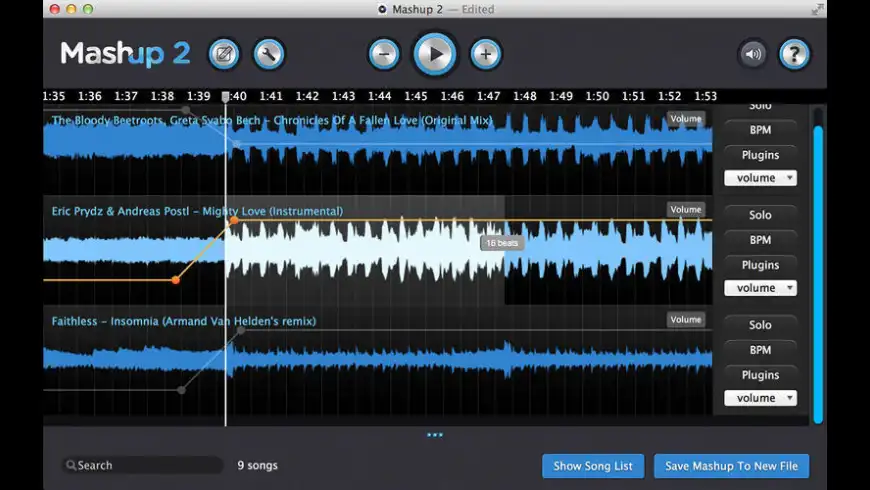Screen dimensions: 870x490
Task: Click the edit/compose note icon
Action: (225, 54)
